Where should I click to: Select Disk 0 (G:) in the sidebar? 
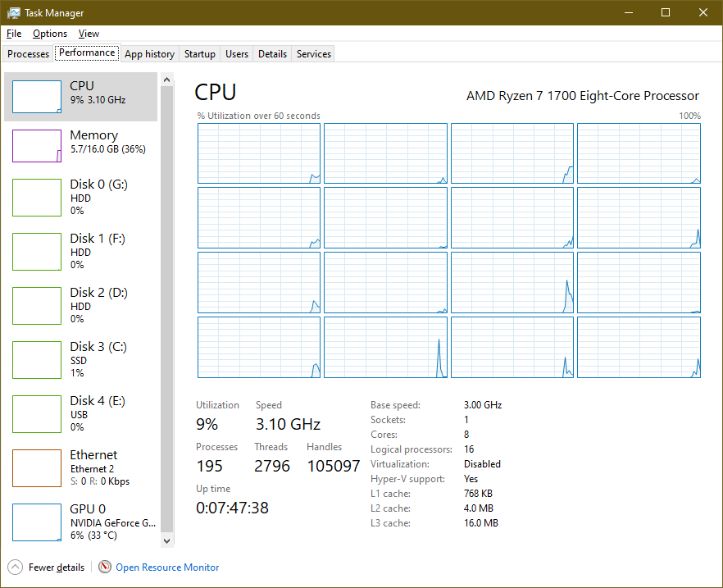80,198
